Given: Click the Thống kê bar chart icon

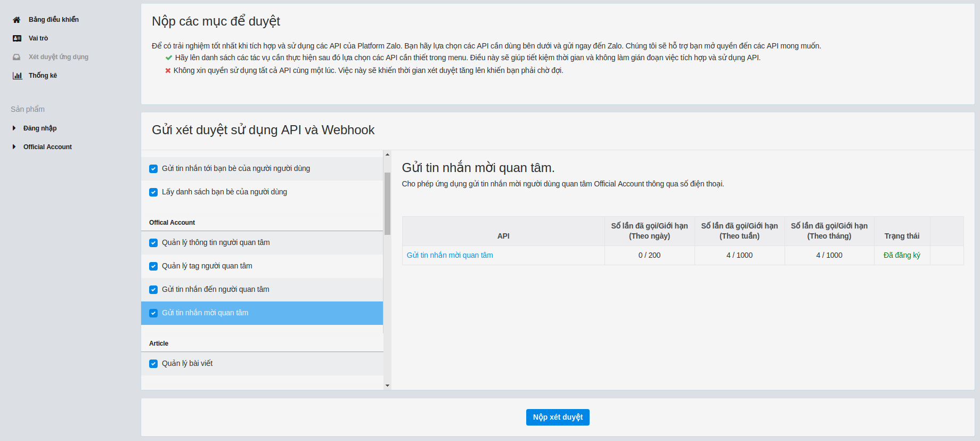Looking at the screenshot, I should [17, 76].
